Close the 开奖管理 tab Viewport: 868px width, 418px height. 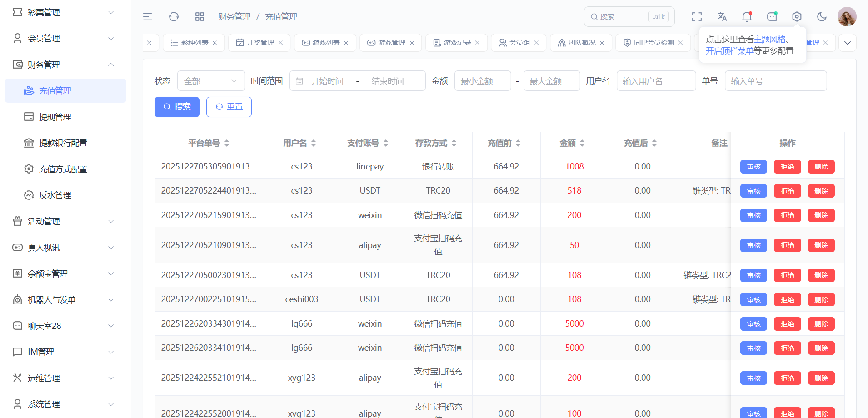[x=281, y=43]
